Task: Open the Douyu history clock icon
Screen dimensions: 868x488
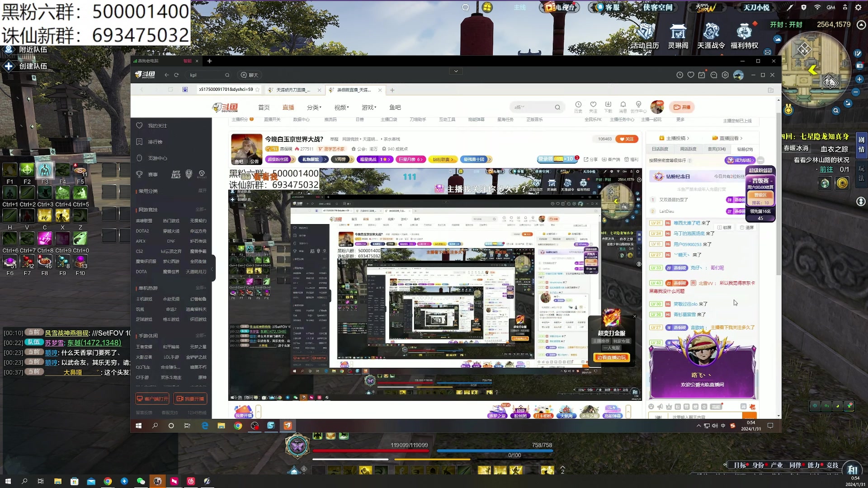Action: point(578,105)
